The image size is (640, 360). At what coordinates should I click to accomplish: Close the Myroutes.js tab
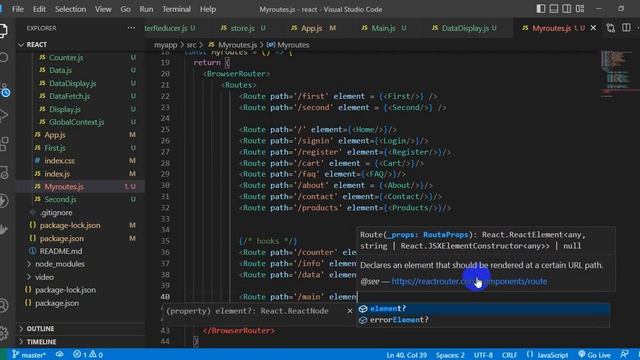click(593, 28)
